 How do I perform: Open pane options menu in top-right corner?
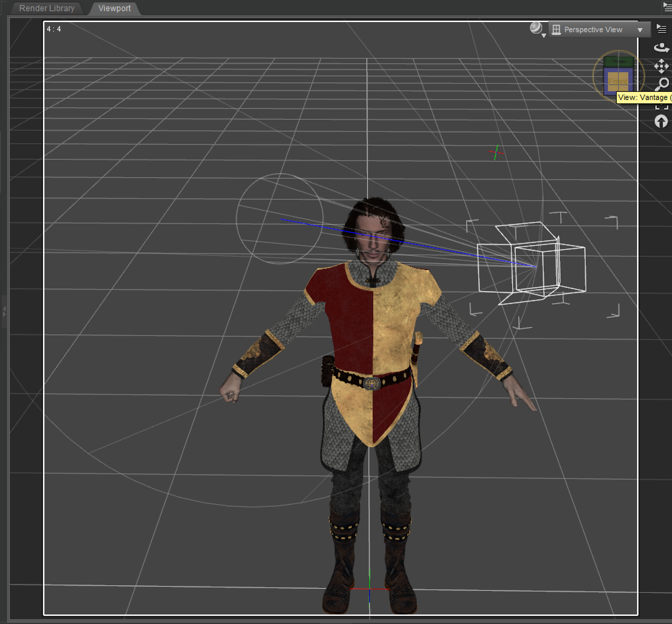(x=667, y=7)
